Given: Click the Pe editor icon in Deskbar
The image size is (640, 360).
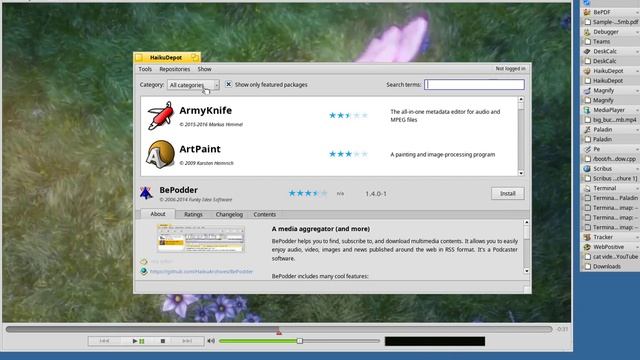Looking at the screenshot, I should click(587, 149).
